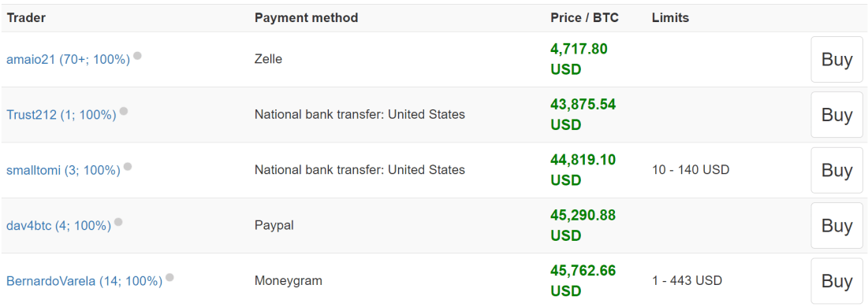868x307 pixels.
Task: Open dav4btc trader profile link
Action: (x=58, y=225)
